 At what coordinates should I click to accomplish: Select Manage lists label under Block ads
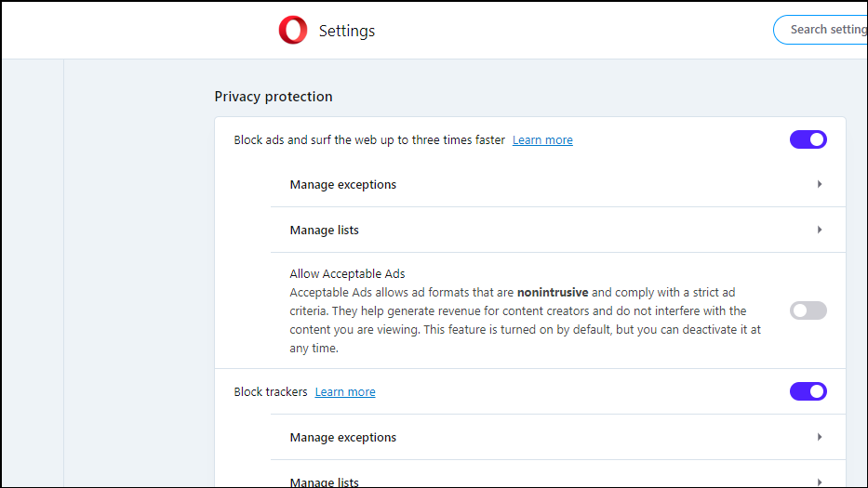coord(324,231)
